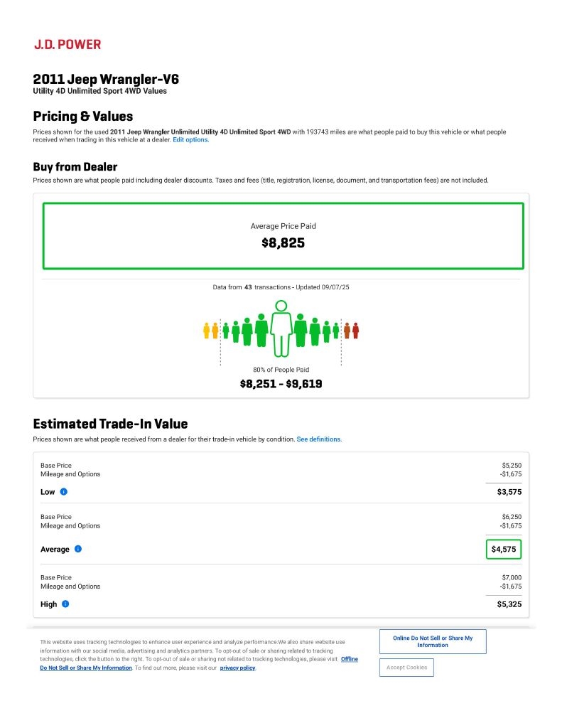
Task: Click Online Do Not Sell or Share button
Action: pos(433,641)
